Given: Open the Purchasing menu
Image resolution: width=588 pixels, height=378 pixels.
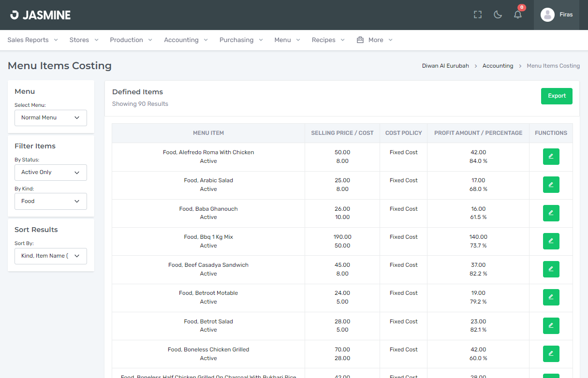Looking at the screenshot, I should pos(241,40).
